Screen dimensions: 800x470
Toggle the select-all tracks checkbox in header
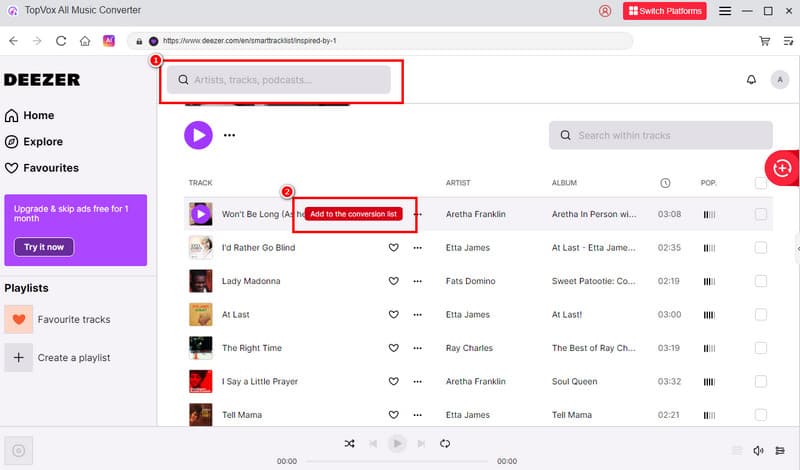click(760, 183)
